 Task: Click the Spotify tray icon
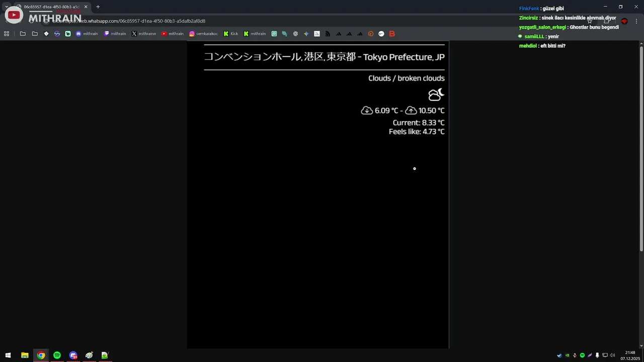pos(582,355)
